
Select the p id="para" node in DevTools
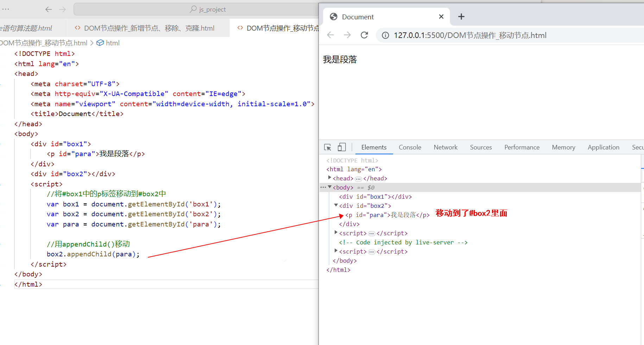click(387, 215)
